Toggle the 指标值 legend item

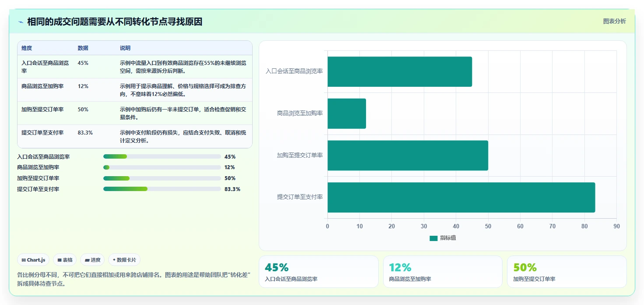(443, 238)
